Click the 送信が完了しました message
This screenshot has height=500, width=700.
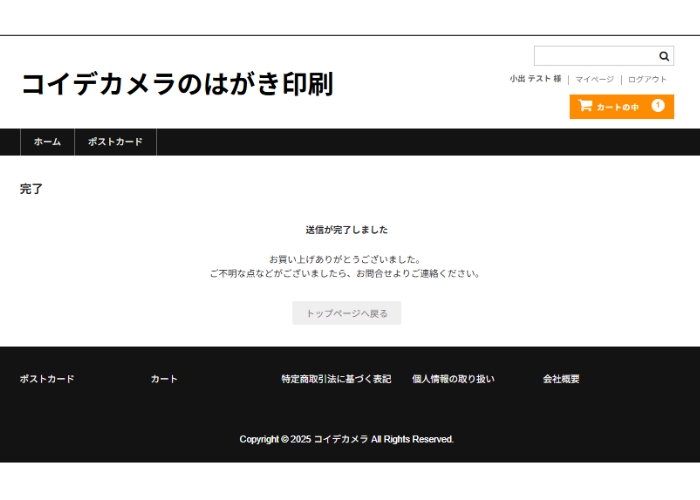pos(346,230)
